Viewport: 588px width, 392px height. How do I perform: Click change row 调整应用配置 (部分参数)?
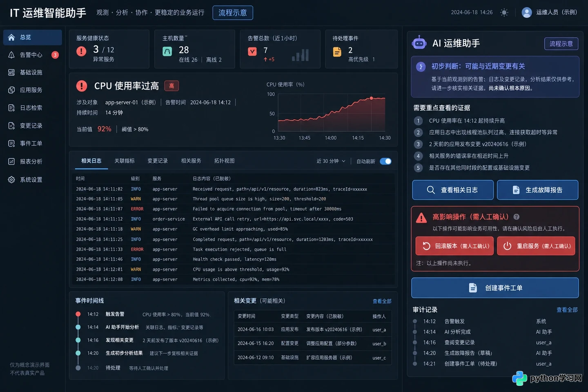pos(312,343)
